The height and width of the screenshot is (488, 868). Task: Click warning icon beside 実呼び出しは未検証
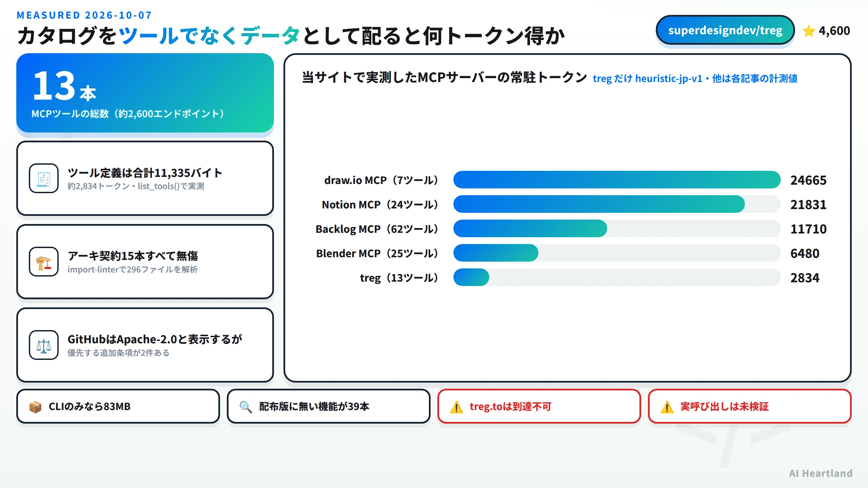coord(667,407)
